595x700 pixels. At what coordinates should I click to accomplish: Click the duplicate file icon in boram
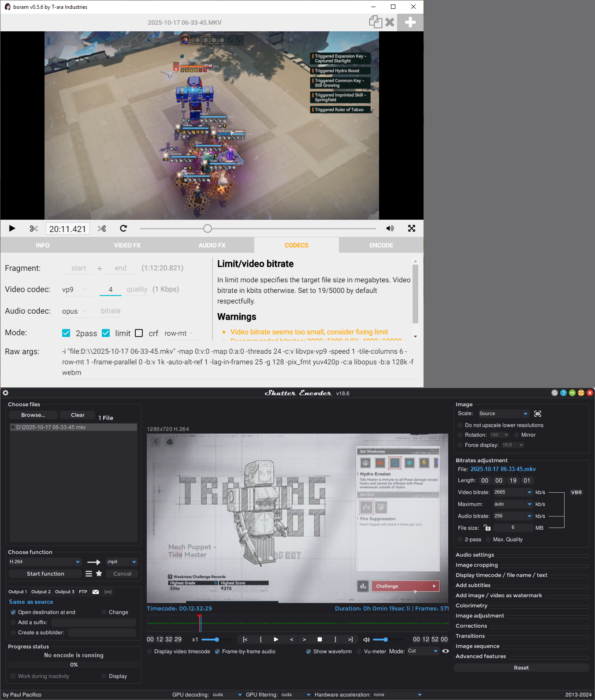click(376, 22)
